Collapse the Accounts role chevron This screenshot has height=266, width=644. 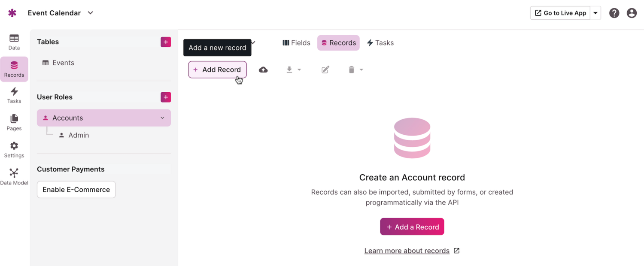[162, 118]
